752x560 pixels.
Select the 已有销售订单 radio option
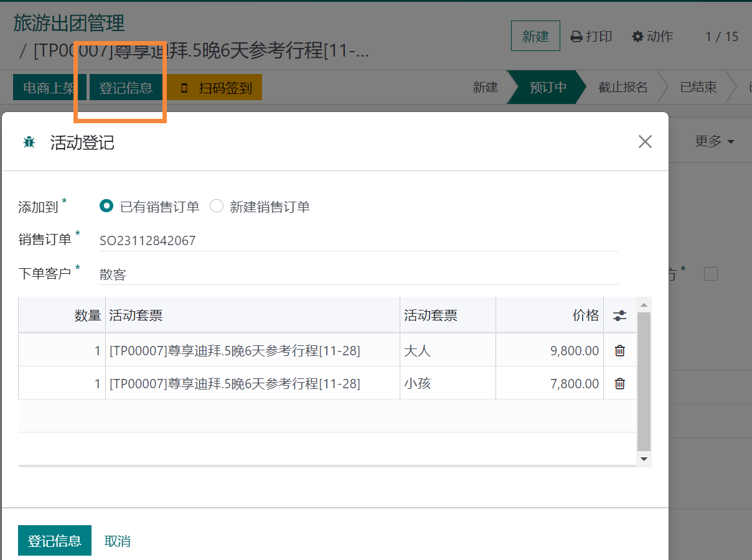tap(106, 206)
